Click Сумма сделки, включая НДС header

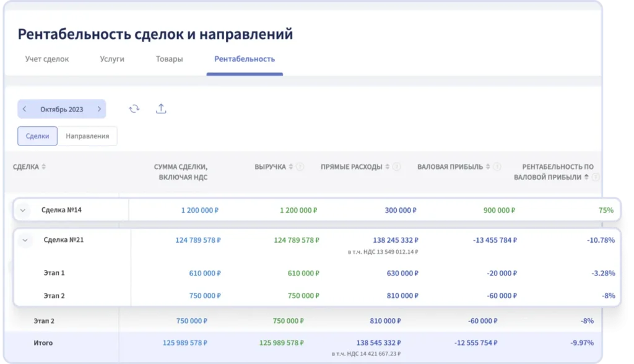(x=181, y=172)
